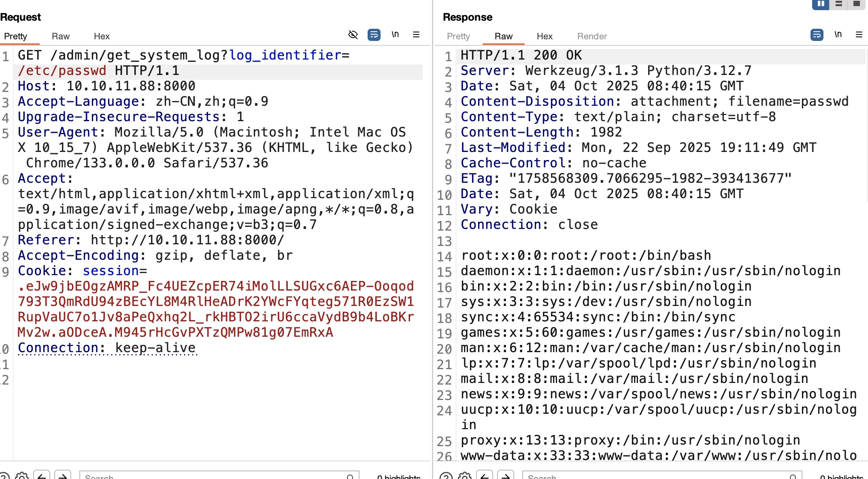Image resolution: width=868 pixels, height=479 pixels.
Task: Select side-by-side layout icon
Action: click(x=821, y=4)
